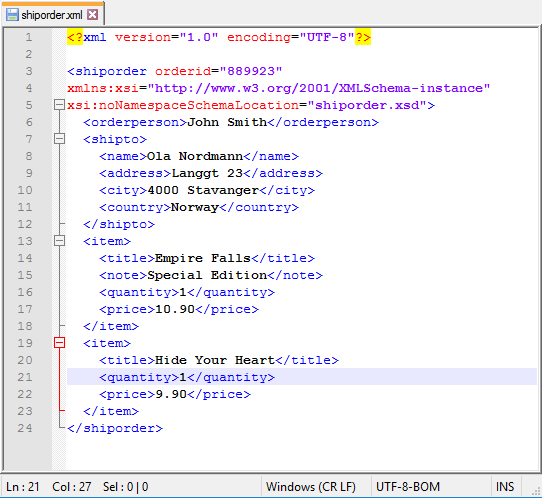
Task: Close the shiporder.xml tab
Action: [92, 15]
